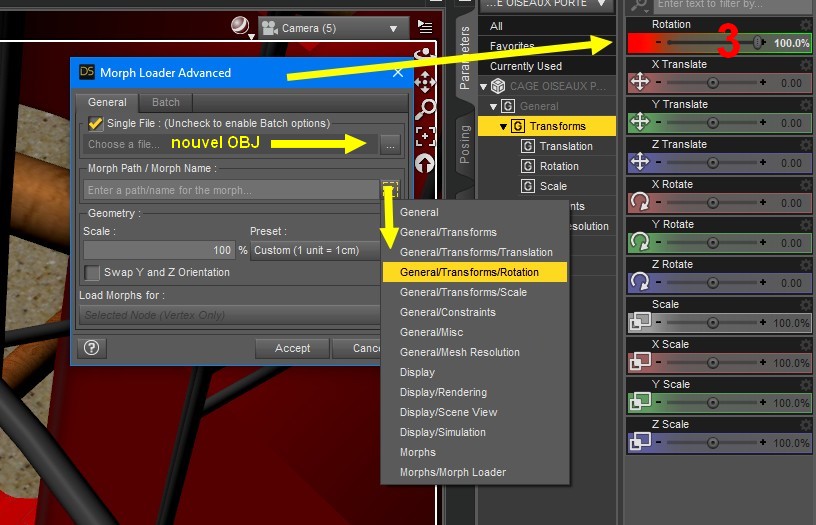
Task: Adjust the X Translate slider
Action: pyautogui.click(x=712, y=83)
